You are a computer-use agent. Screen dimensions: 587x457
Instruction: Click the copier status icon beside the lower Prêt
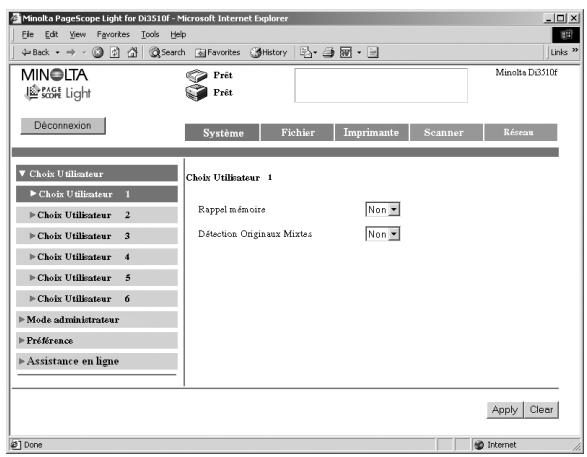[196, 92]
